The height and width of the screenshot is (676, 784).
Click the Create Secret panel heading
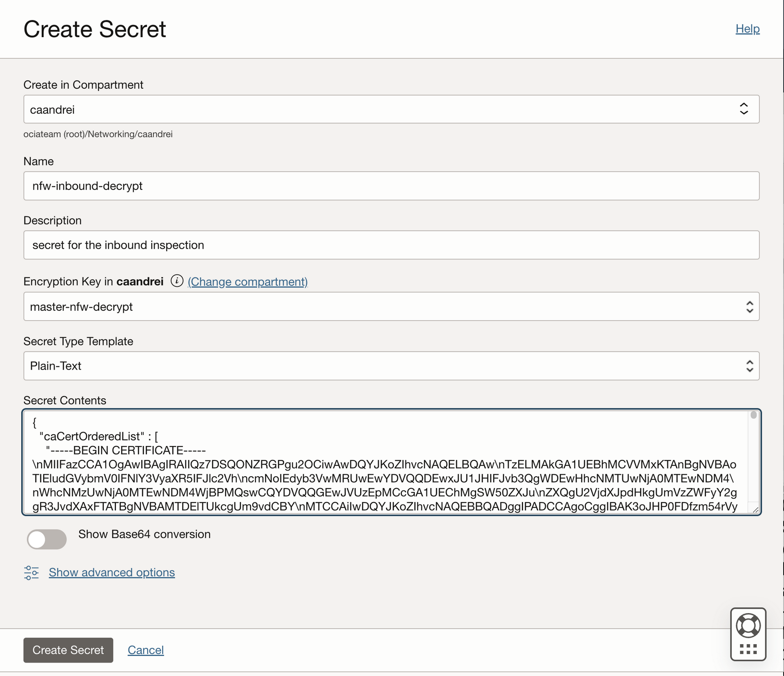(95, 29)
